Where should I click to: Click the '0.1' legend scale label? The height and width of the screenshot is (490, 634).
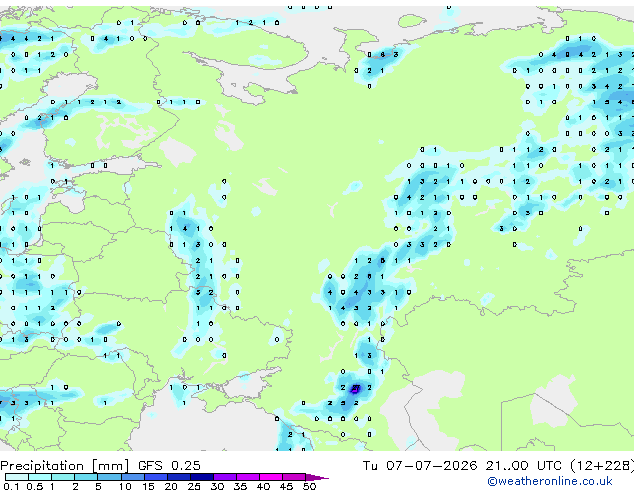tap(11, 486)
